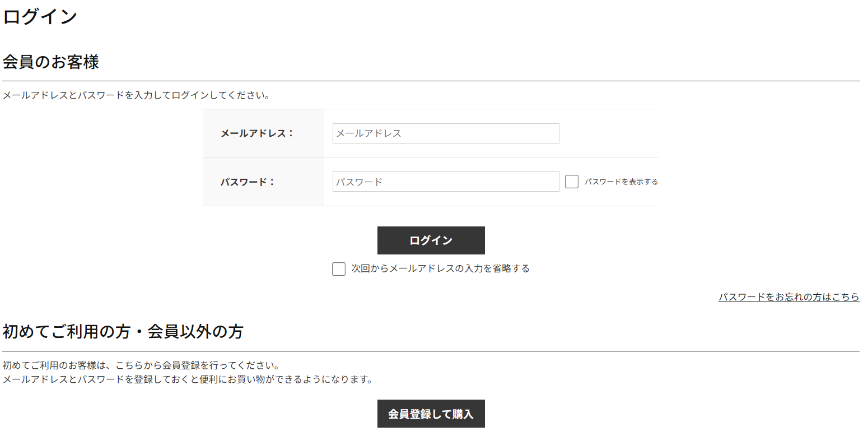Click the 次回からメールアドレスの入力を省略する label text

pos(440,268)
